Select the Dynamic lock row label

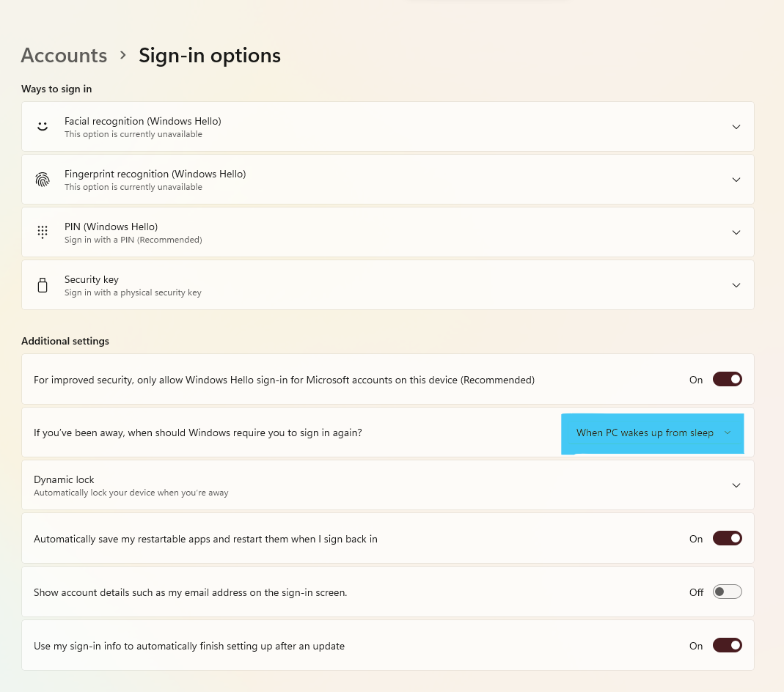[64, 479]
